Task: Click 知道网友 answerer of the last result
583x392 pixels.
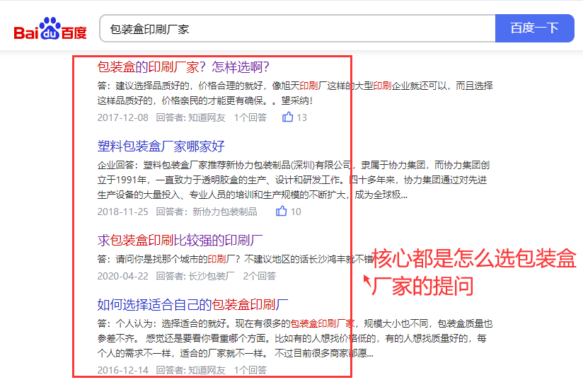Action: click(x=206, y=370)
